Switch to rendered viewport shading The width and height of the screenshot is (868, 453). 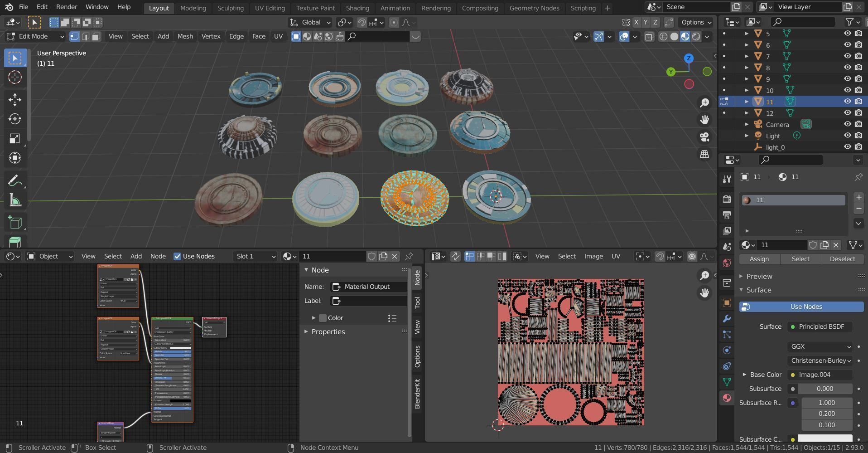[696, 37]
